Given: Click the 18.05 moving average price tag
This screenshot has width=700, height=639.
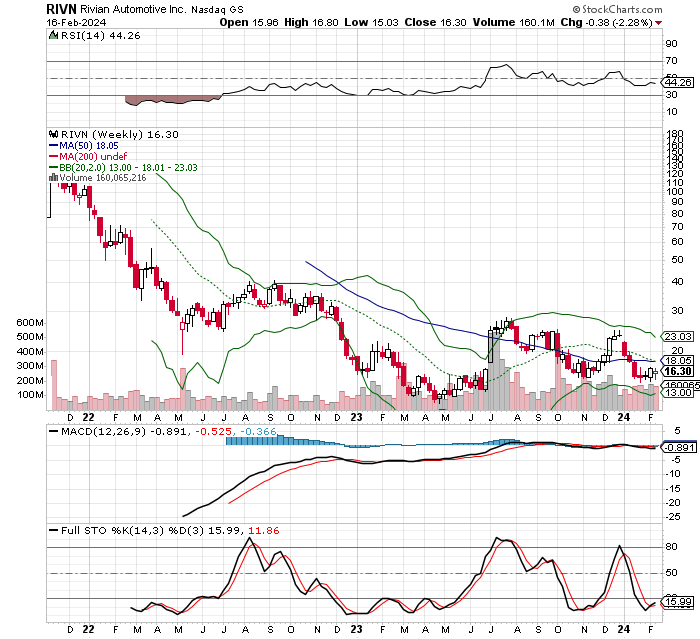Looking at the screenshot, I should click(678, 360).
